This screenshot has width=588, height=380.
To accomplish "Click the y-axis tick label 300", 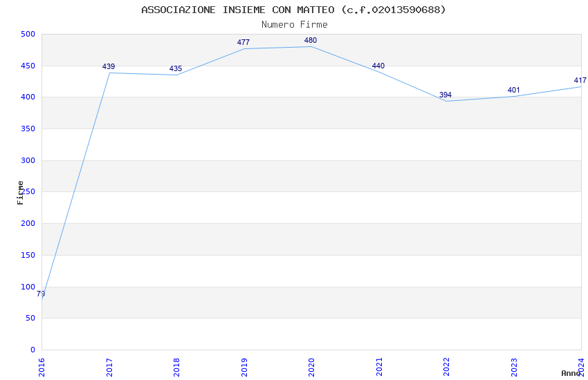I will click(28, 160).
